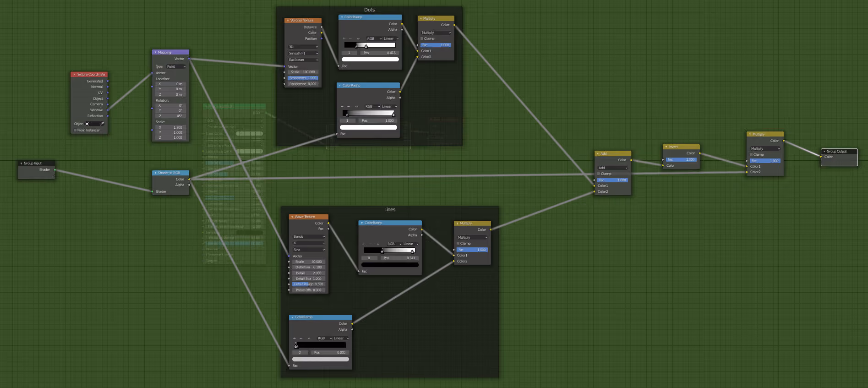Collapse the Wave Texture node
The height and width of the screenshot is (388, 868).
tap(292, 217)
